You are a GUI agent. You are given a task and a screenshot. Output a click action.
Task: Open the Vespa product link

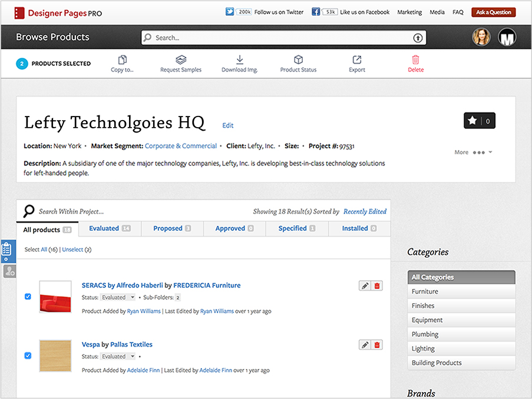coord(91,344)
